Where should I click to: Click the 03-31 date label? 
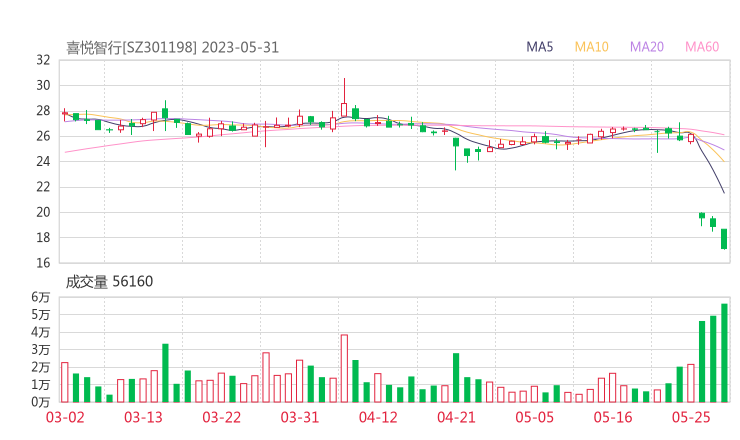[300, 417]
